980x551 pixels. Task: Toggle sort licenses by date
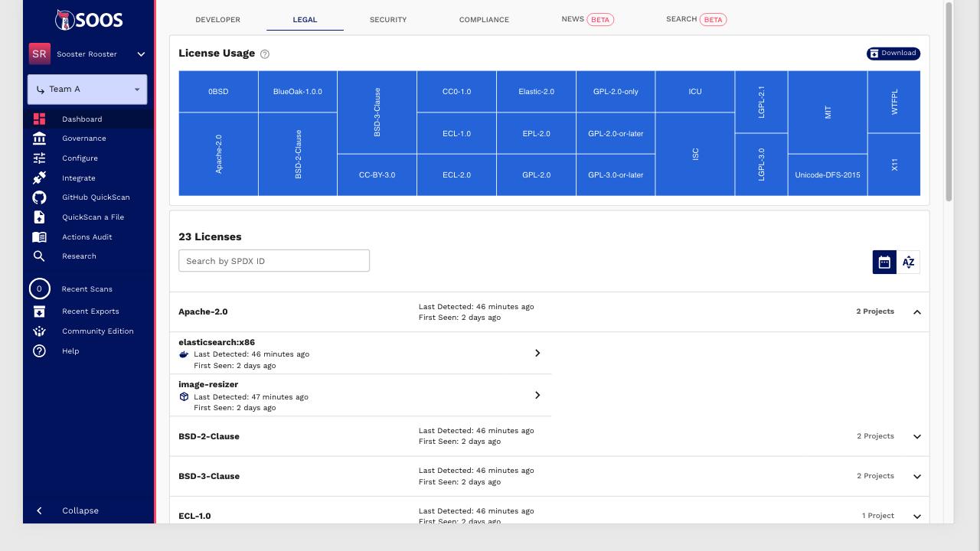884,262
